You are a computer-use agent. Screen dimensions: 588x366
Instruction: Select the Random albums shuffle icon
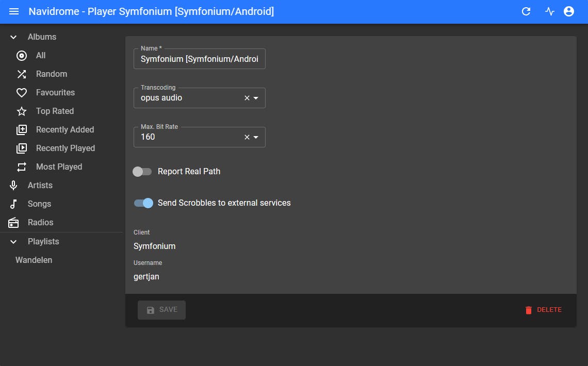point(21,74)
